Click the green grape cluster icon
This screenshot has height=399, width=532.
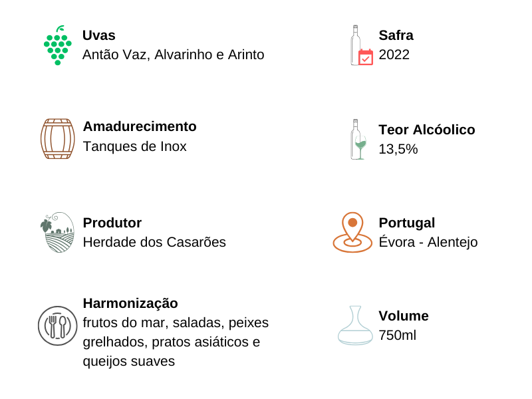57,46
